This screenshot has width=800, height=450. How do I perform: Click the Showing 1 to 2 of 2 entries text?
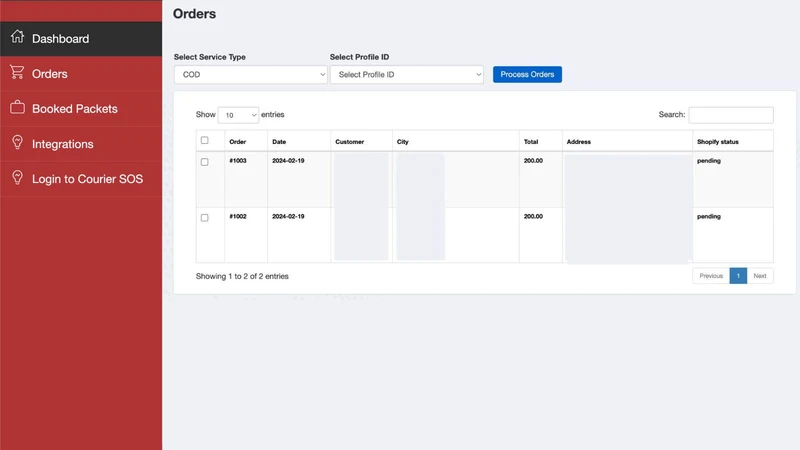[x=242, y=276]
